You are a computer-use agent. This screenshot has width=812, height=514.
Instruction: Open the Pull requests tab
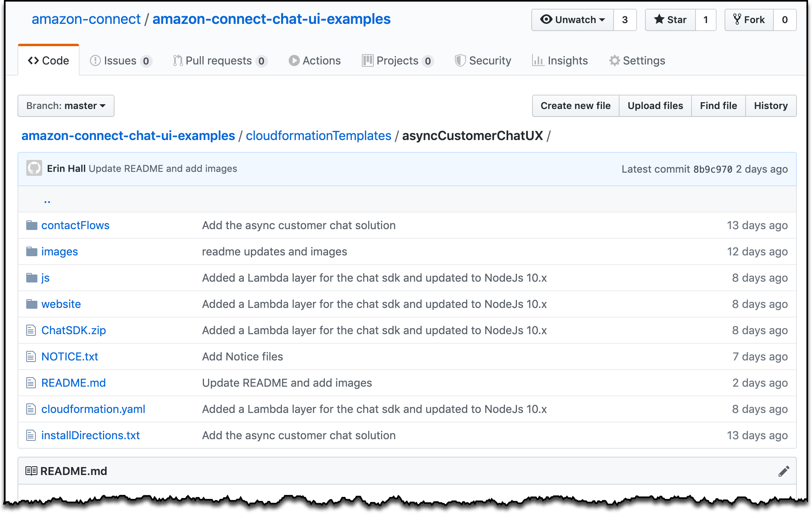coord(219,60)
